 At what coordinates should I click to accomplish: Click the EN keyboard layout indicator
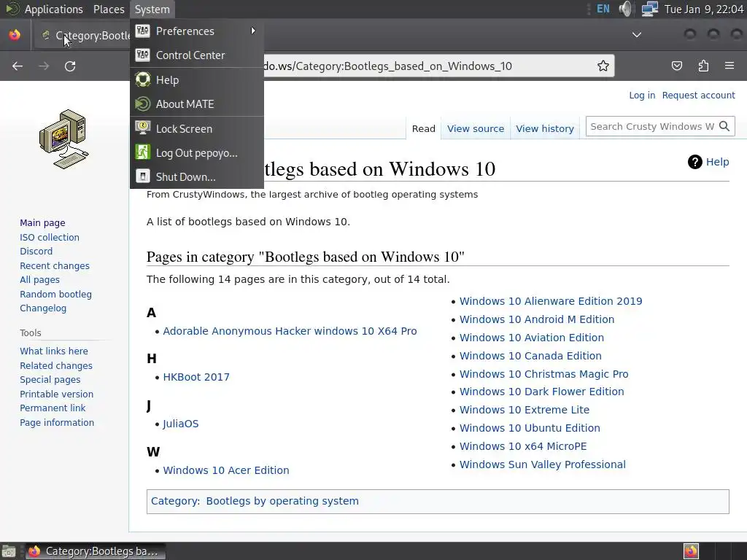(x=603, y=9)
